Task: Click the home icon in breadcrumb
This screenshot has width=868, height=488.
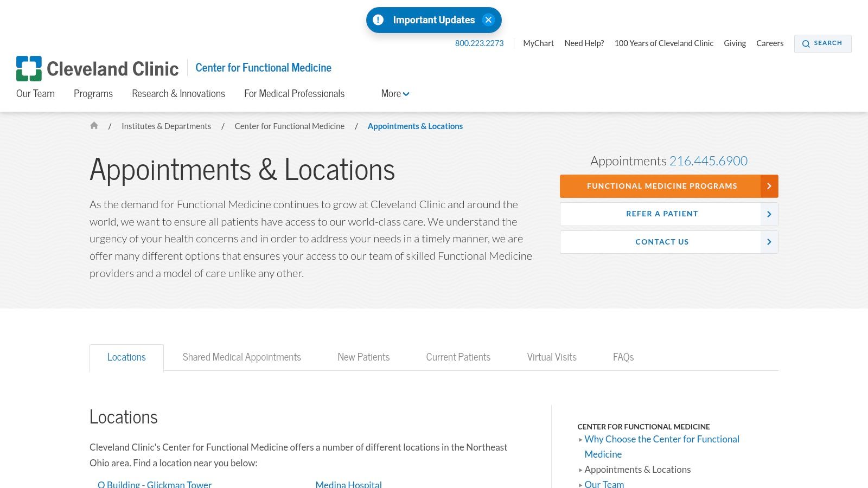Action: click(x=94, y=126)
